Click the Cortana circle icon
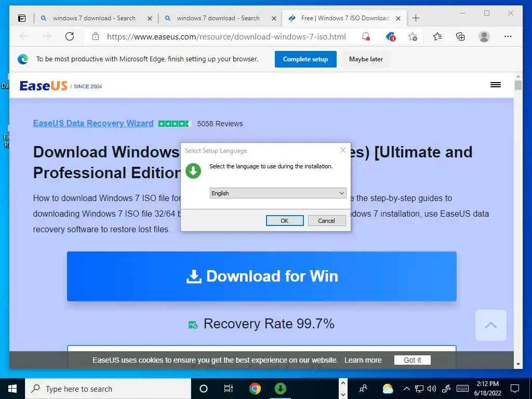The image size is (532, 399). point(204,389)
